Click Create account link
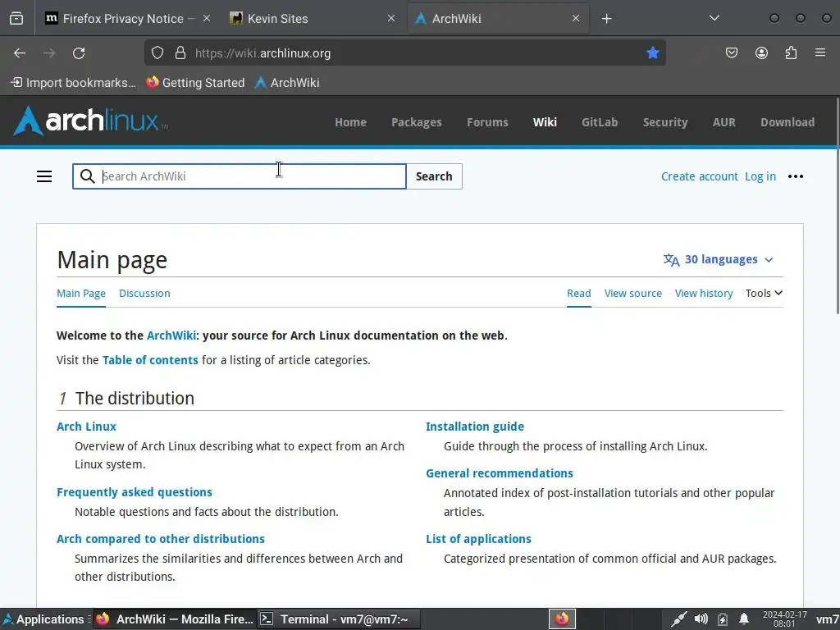 tap(699, 176)
